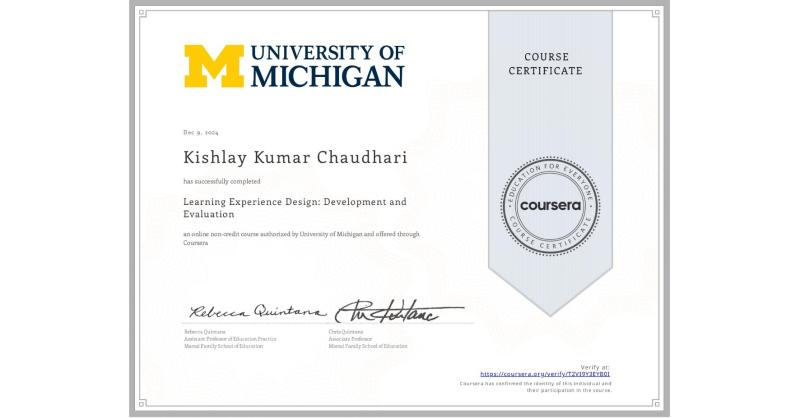The width and height of the screenshot is (800, 418).
Task: Click the 'coursera' wordmark inside the seal
Action: (x=551, y=206)
